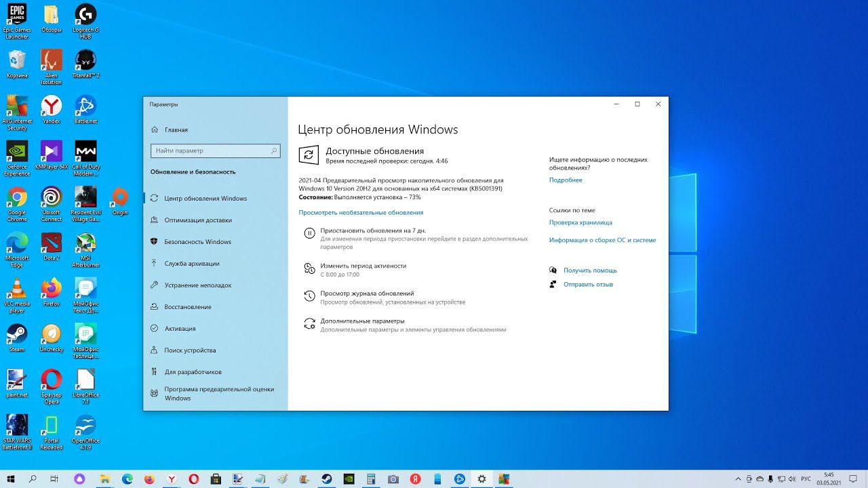Open the Просмотреть необязательные обновления link
This screenshot has width=868, height=488.
361,213
